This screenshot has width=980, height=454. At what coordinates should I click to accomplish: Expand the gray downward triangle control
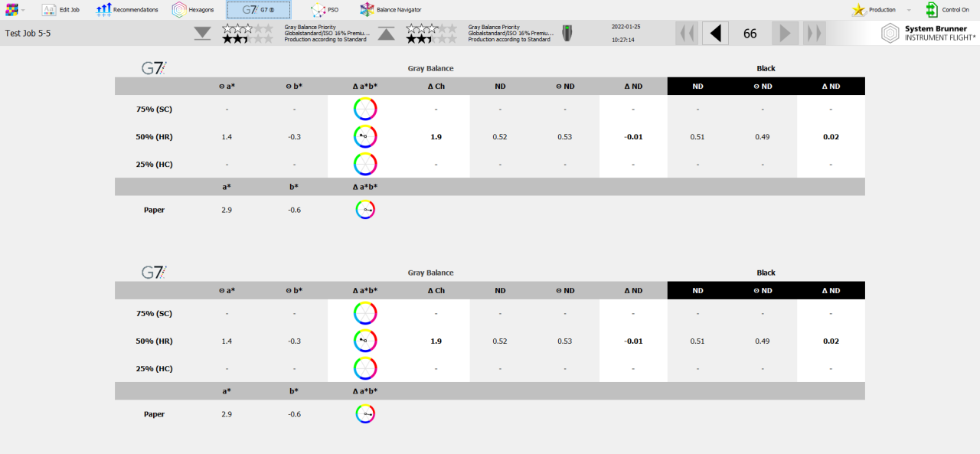click(201, 33)
